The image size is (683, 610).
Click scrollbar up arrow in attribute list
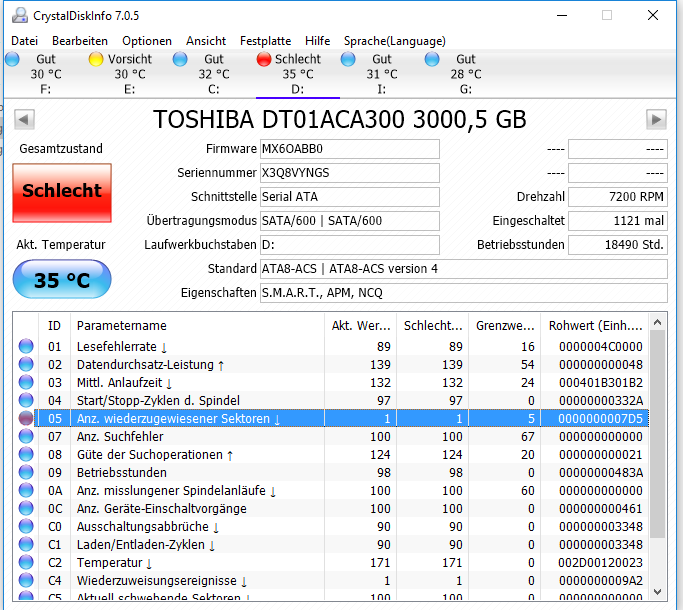658,322
